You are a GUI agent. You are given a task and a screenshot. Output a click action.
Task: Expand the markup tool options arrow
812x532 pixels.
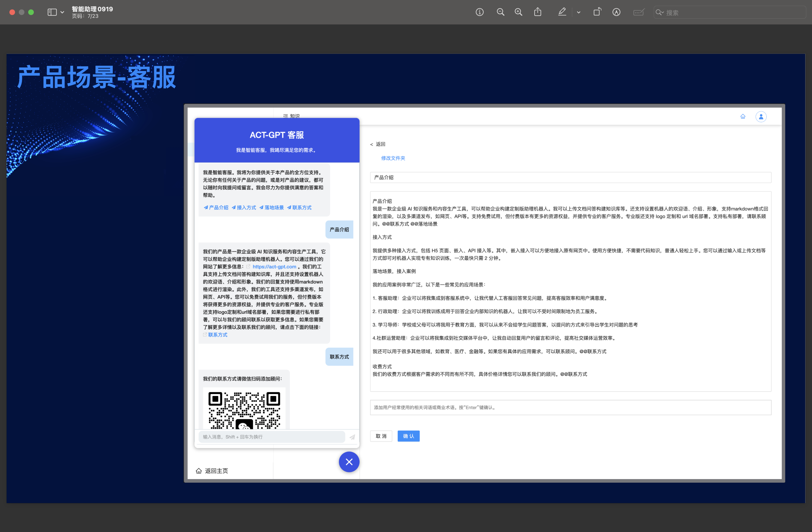(x=579, y=12)
